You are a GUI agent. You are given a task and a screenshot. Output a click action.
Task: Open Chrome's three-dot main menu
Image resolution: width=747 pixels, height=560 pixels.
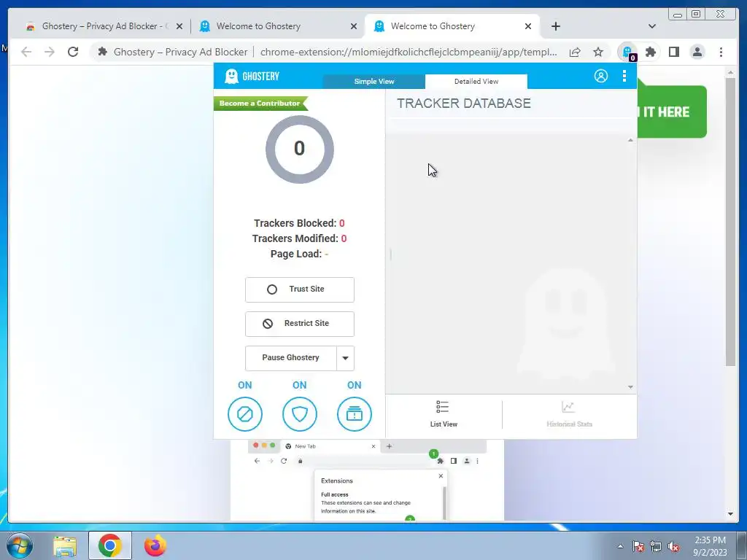pyautogui.click(x=721, y=52)
